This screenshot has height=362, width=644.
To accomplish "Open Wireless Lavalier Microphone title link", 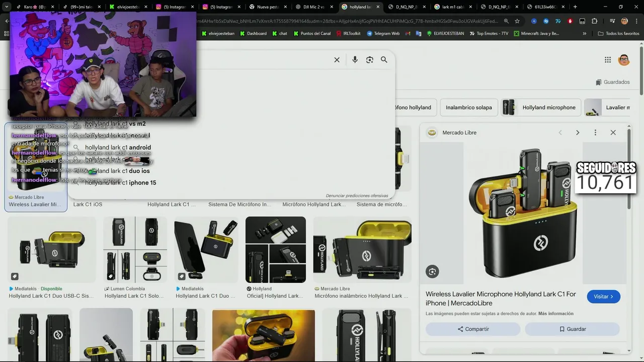I will tap(501, 298).
